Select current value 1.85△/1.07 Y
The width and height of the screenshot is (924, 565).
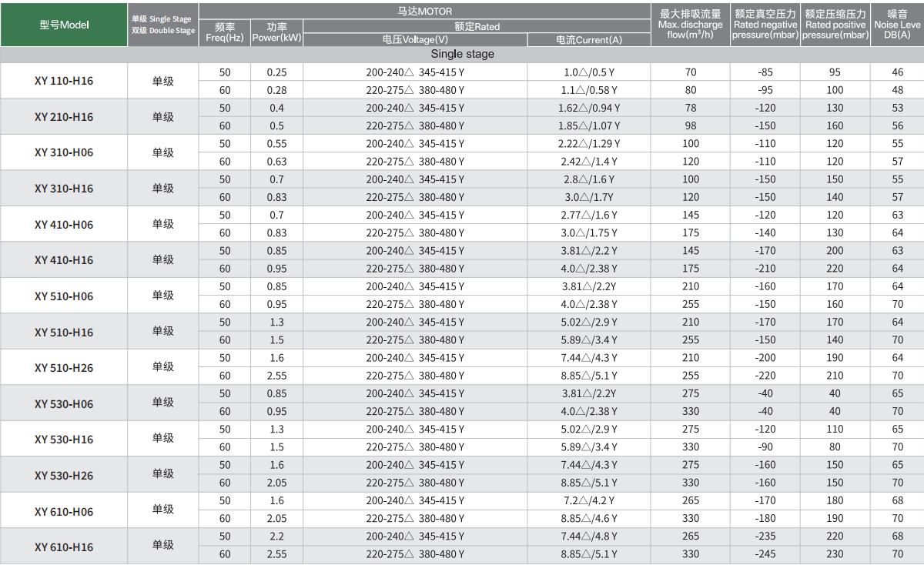coord(589,125)
